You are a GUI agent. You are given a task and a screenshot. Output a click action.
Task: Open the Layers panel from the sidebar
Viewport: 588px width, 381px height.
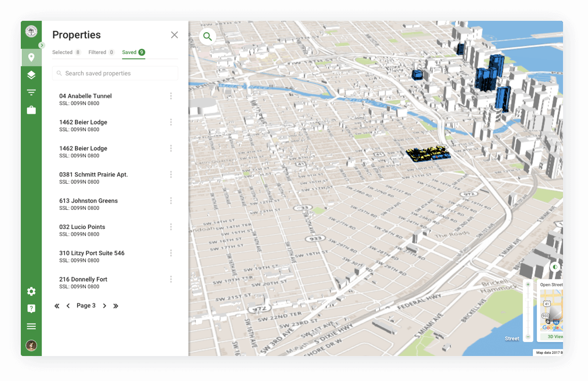31,75
